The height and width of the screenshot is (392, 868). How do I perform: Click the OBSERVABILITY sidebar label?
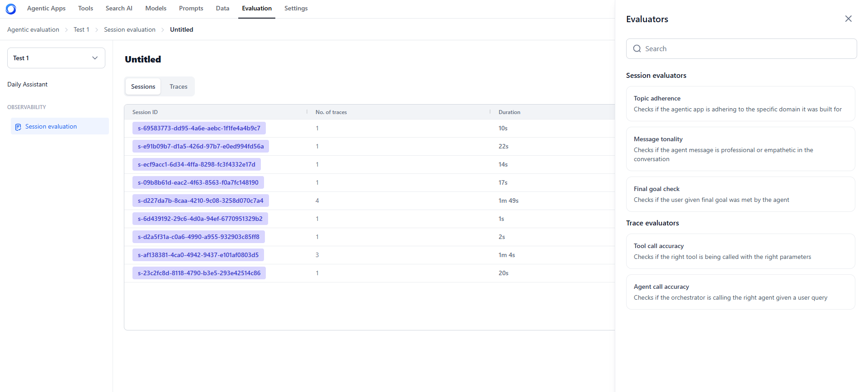27,107
